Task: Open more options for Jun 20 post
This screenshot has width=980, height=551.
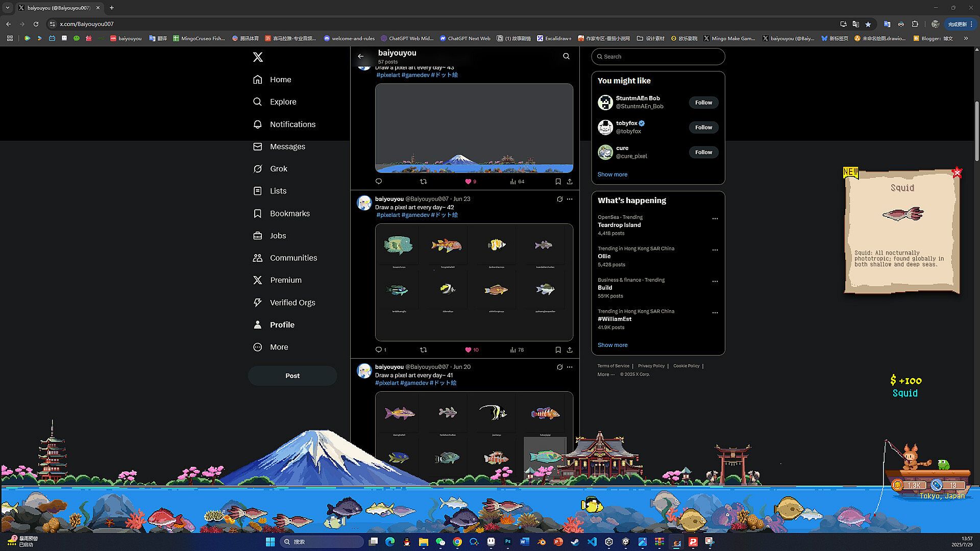Action: click(570, 367)
